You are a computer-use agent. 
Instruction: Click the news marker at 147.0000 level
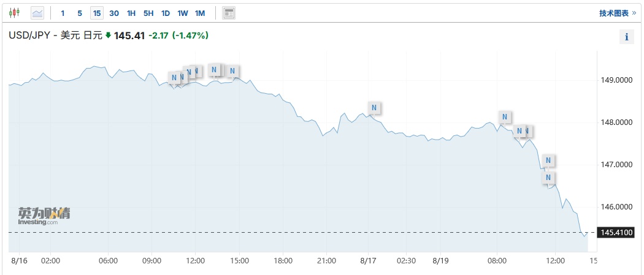coord(548,160)
